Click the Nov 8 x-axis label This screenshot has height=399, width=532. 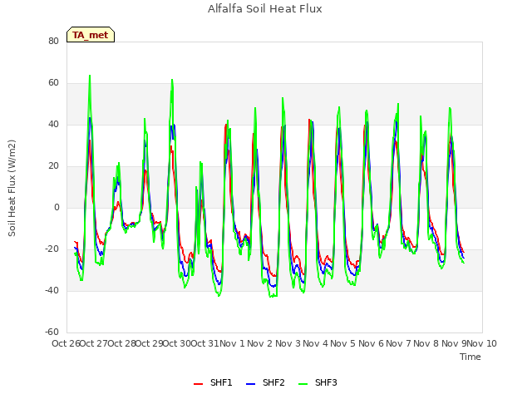(x=426, y=343)
